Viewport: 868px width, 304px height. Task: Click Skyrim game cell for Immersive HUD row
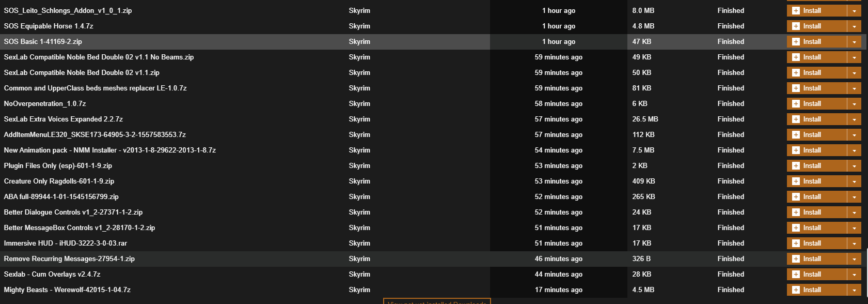tap(359, 243)
